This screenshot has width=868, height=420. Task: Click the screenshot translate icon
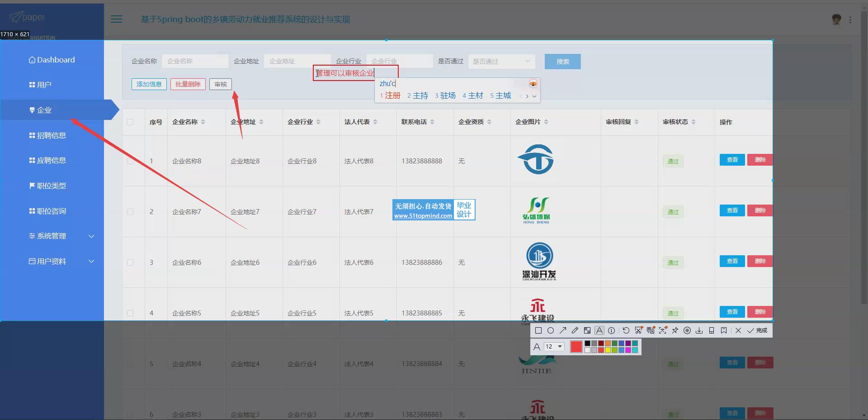click(651, 330)
